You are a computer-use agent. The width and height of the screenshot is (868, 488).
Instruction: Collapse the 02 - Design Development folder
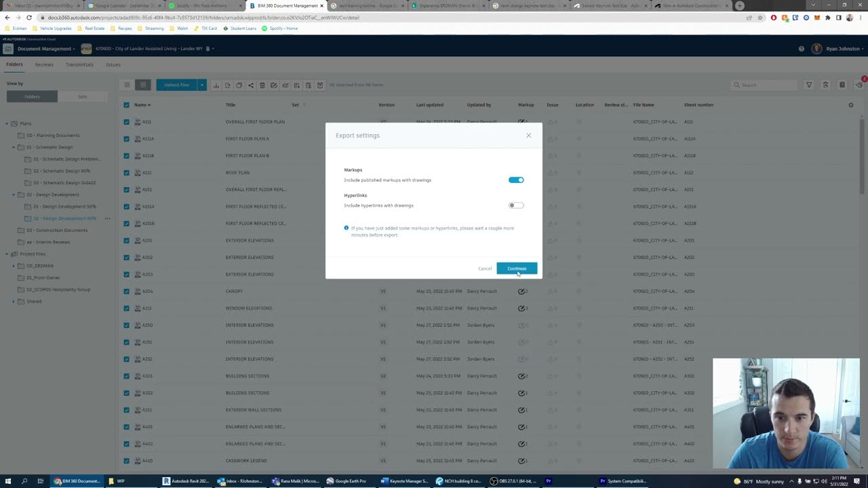tap(13, 195)
